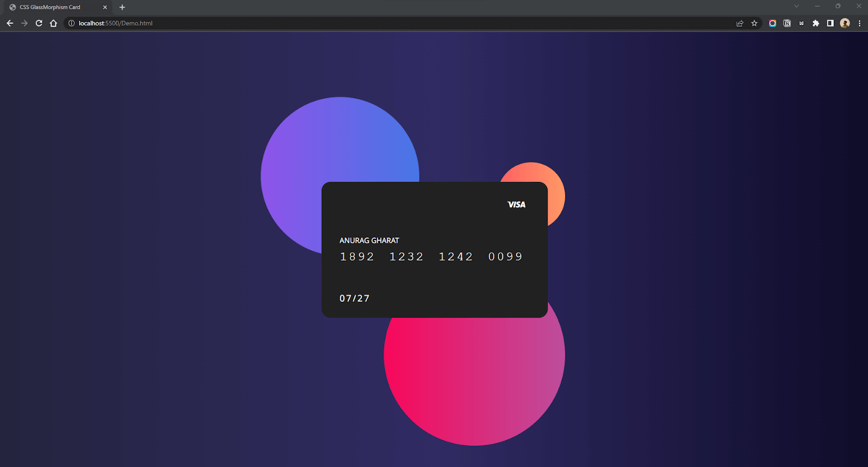Viewport: 868px width, 467px height.
Task: Bookmark this page with the star icon
Action: point(754,23)
